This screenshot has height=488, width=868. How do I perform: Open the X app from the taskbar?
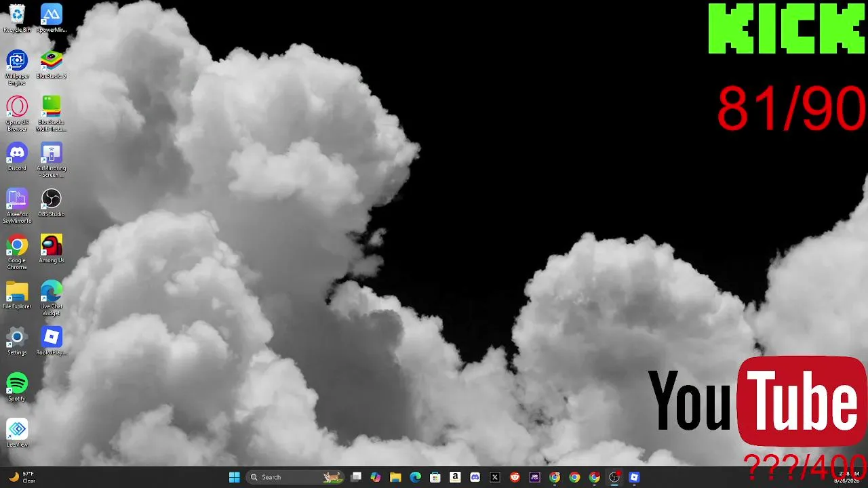495,477
